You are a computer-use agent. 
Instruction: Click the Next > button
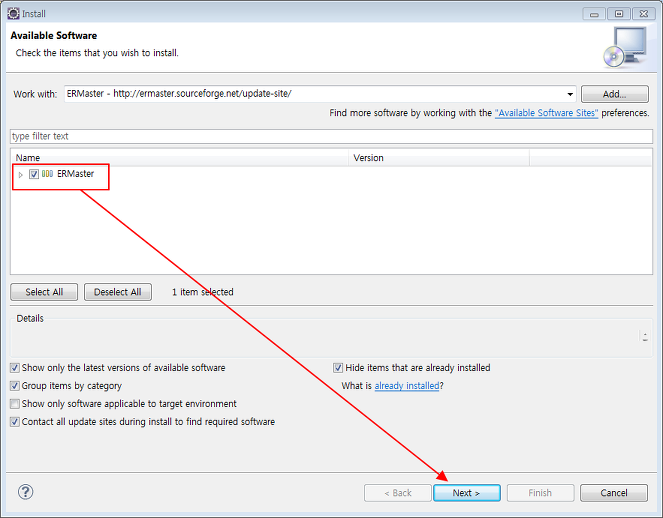467,493
